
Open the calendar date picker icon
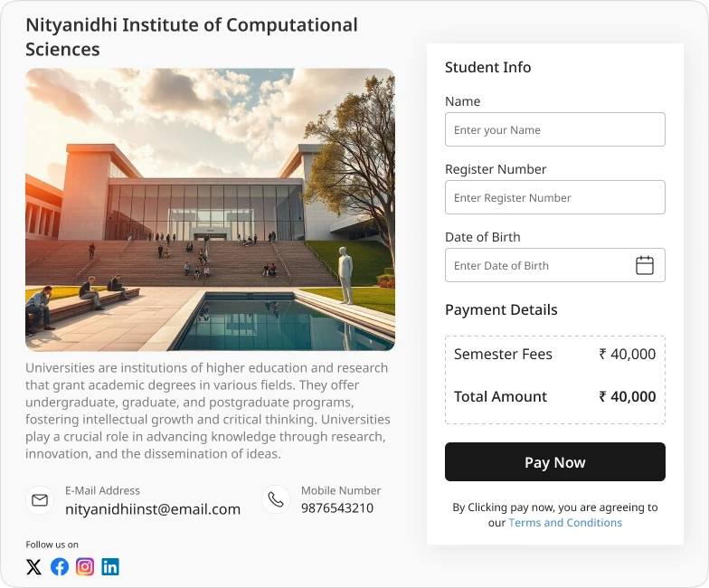tap(644, 265)
